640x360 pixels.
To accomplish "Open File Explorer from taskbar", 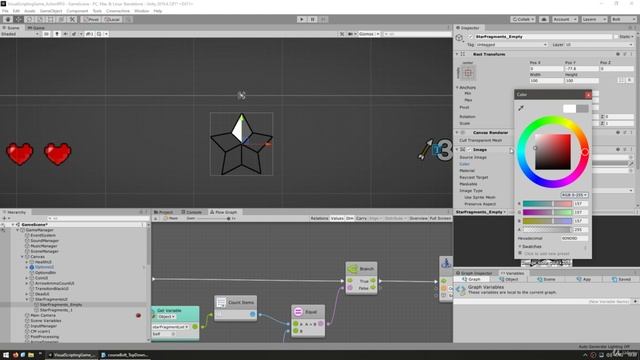I will point(31,355).
